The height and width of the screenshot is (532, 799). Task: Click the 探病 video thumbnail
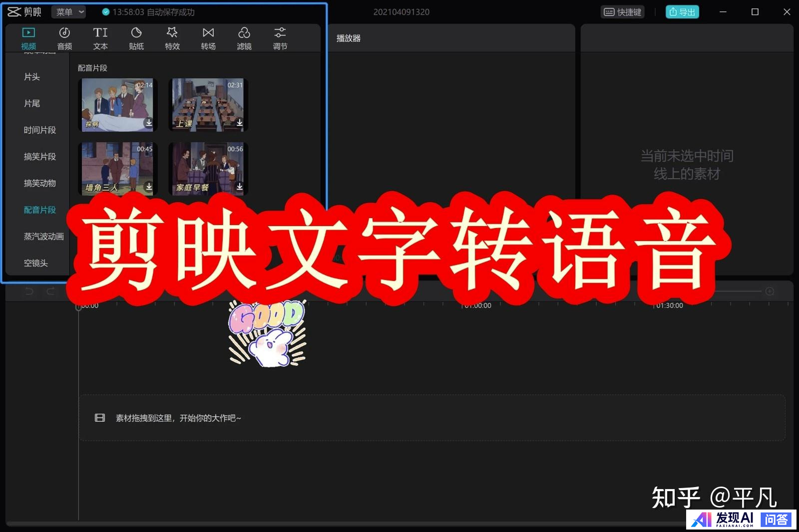pyautogui.click(x=117, y=105)
